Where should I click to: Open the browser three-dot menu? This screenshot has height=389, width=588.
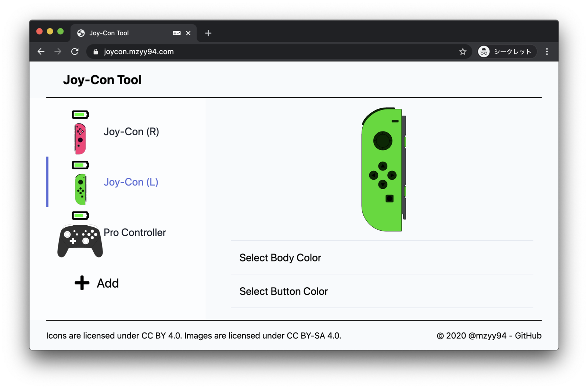coord(547,52)
